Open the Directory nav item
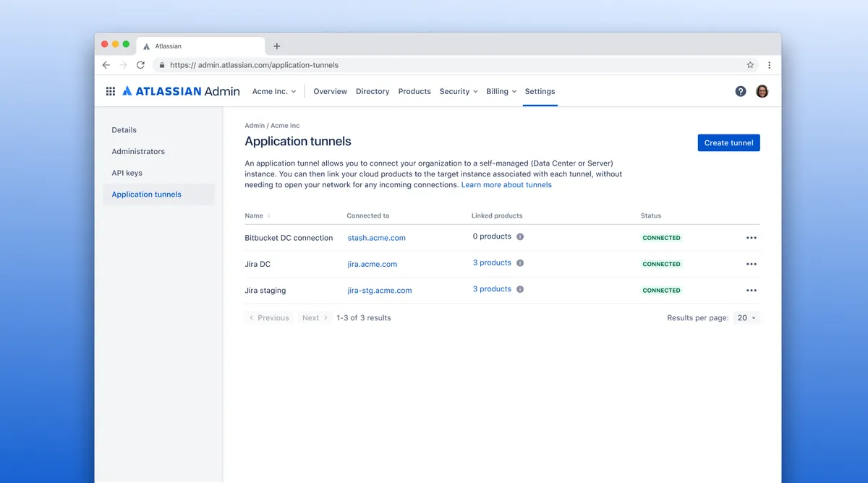 pos(373,91)
